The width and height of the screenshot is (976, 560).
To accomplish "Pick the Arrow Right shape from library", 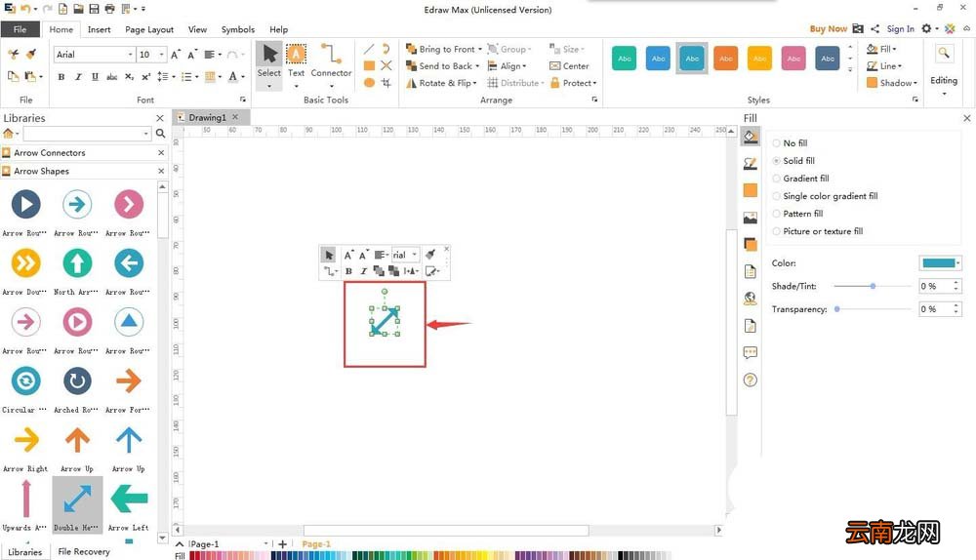I will click(25, 446).
